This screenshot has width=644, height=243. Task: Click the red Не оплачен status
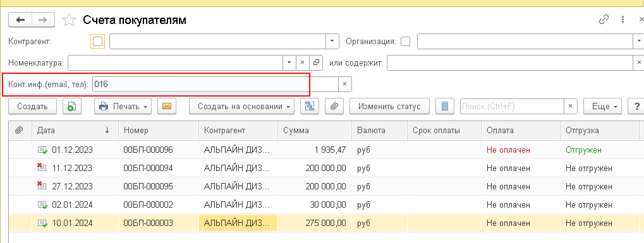coord(509,150)
